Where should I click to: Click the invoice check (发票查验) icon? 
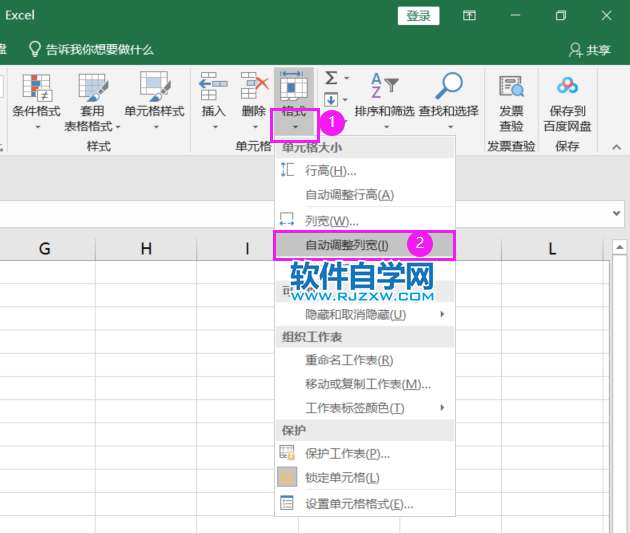point(511,86)
